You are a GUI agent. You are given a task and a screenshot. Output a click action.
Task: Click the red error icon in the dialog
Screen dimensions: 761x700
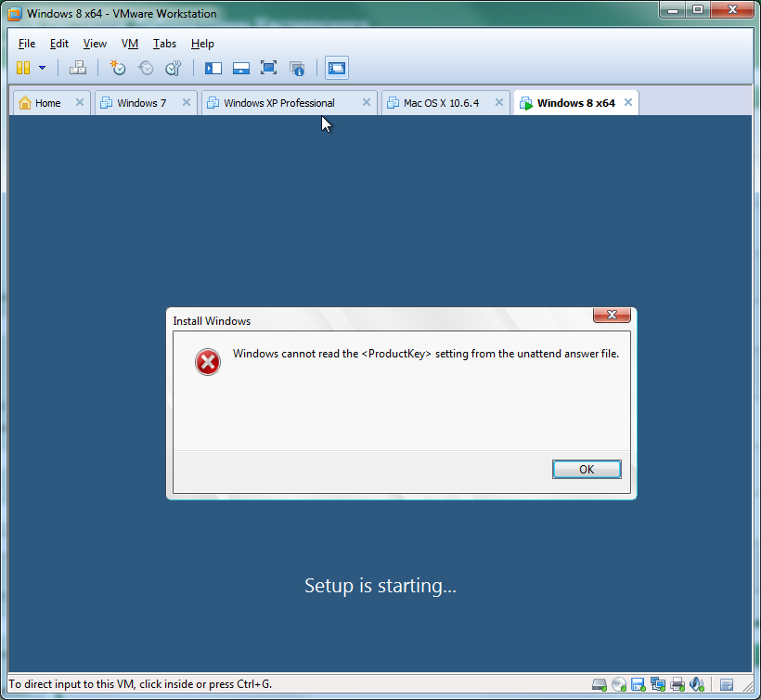(x=208, y=362)
